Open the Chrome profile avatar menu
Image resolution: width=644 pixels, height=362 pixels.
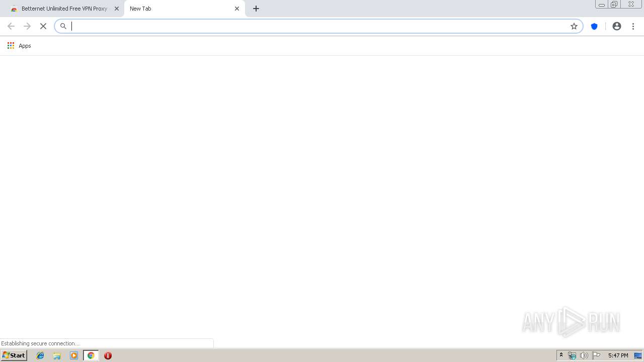617,26
